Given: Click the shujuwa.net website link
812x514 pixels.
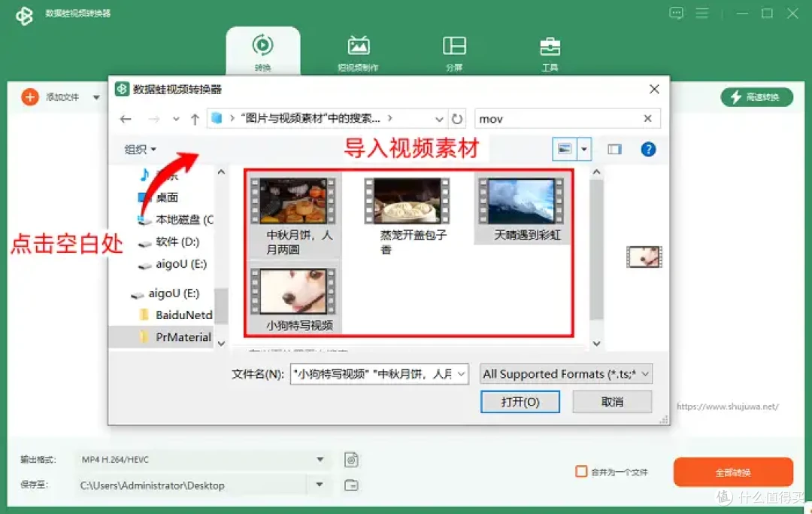Looking at the screenshot, I should pyautogui.click(x=728, y=406).
